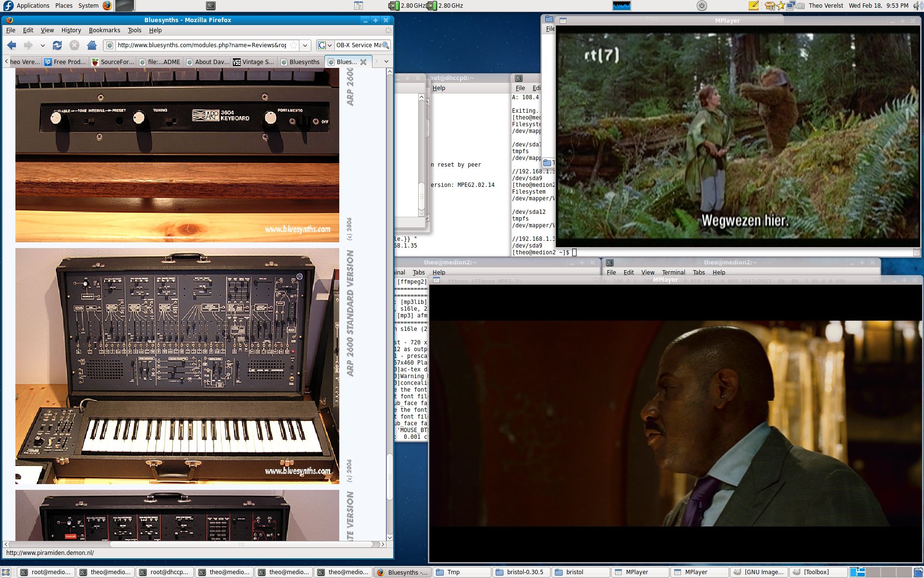Click Help menu in dhccp0 terminal

pos(439,88)
